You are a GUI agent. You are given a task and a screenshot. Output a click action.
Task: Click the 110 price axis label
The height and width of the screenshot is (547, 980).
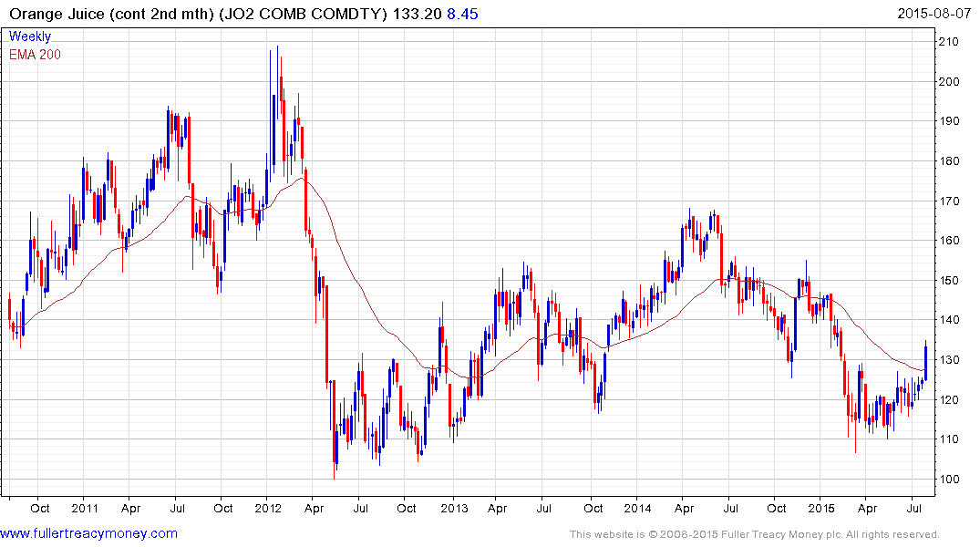949,439
